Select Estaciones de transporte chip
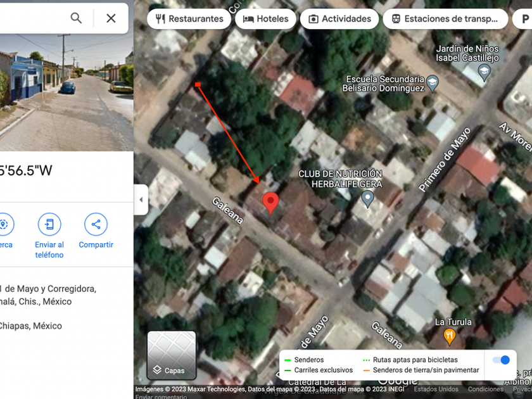 (x=445, y=18)
